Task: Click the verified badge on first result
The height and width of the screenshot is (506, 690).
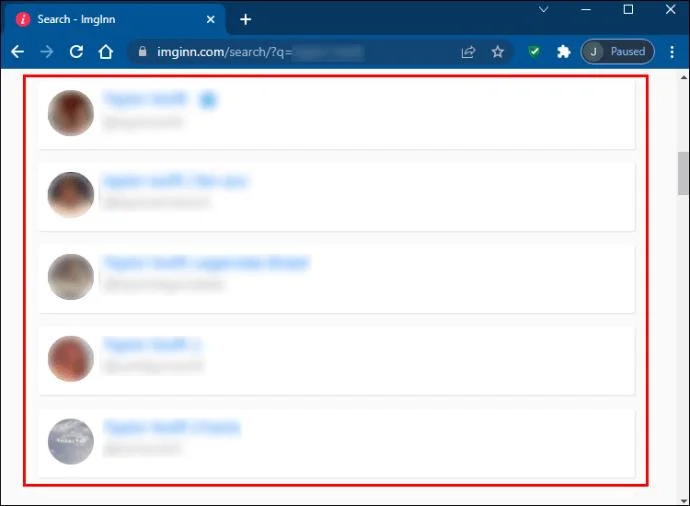Action: click(208, 100)
